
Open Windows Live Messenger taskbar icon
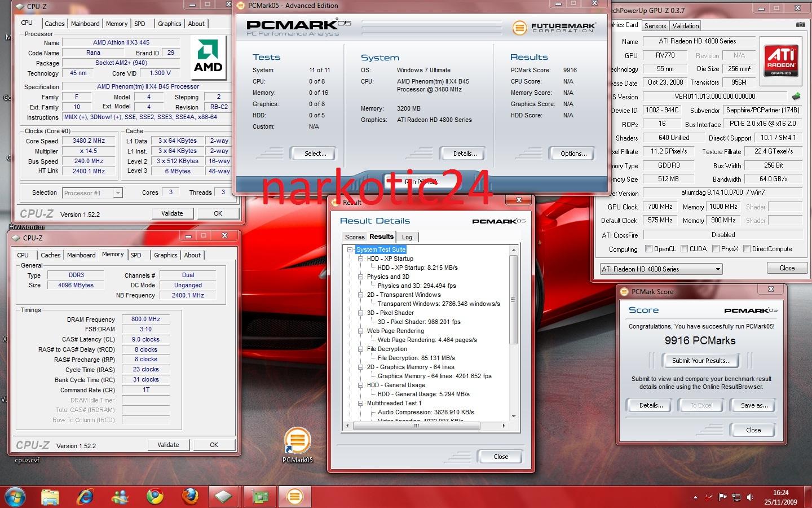120,497
